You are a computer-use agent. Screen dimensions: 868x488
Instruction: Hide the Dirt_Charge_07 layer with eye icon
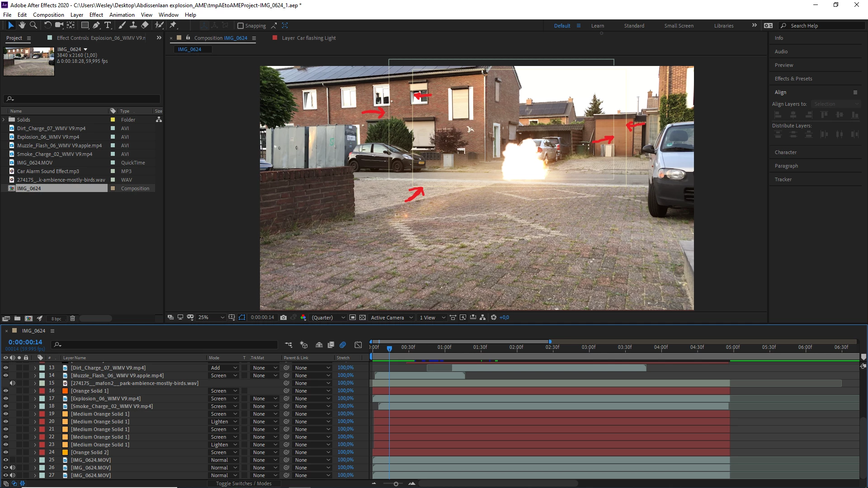(x=6, y=368)
